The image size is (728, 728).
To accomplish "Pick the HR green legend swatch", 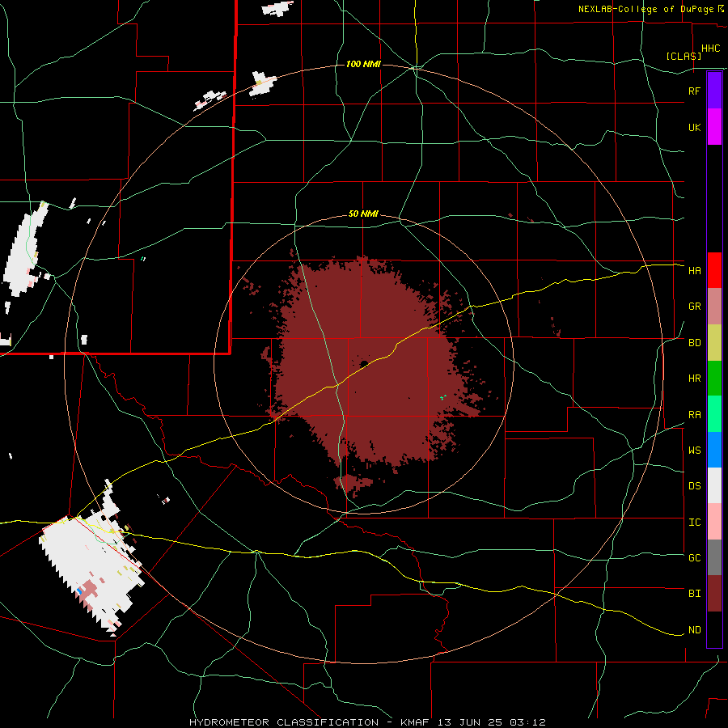I will coord(714,379).
